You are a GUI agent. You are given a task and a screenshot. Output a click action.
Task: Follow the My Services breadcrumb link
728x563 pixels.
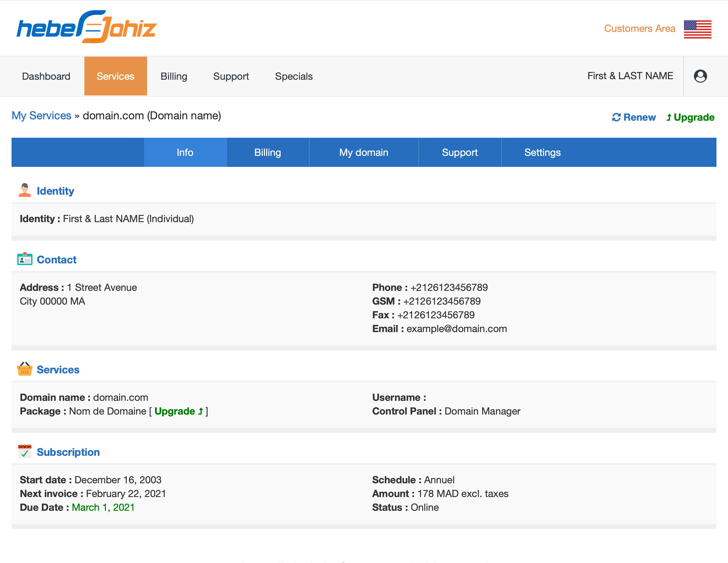[x=41, y=116]
